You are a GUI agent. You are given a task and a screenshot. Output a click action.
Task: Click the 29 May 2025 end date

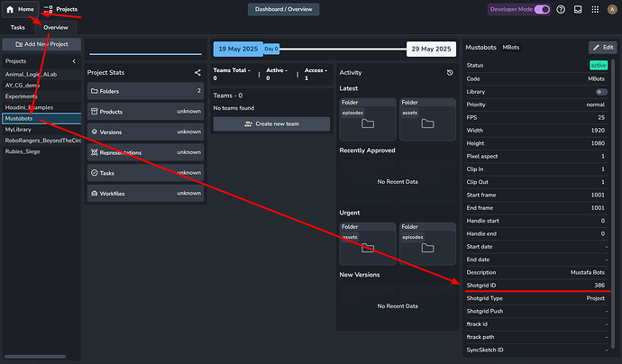[431, 49]
